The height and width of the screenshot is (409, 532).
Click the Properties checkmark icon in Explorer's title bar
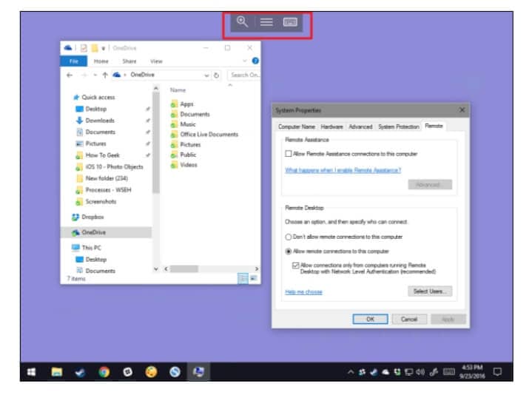click(x=84, y=48)
